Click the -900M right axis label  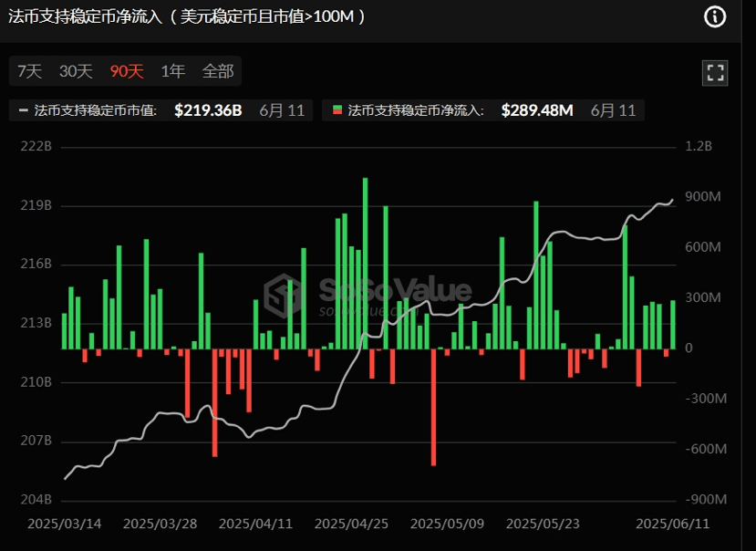pyautogui.click(x=706, y=499)
